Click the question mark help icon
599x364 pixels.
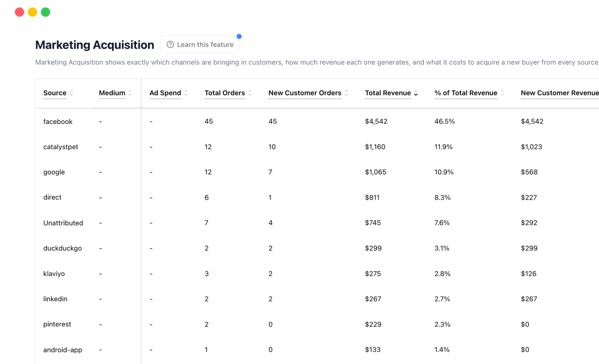pos(170,44)
